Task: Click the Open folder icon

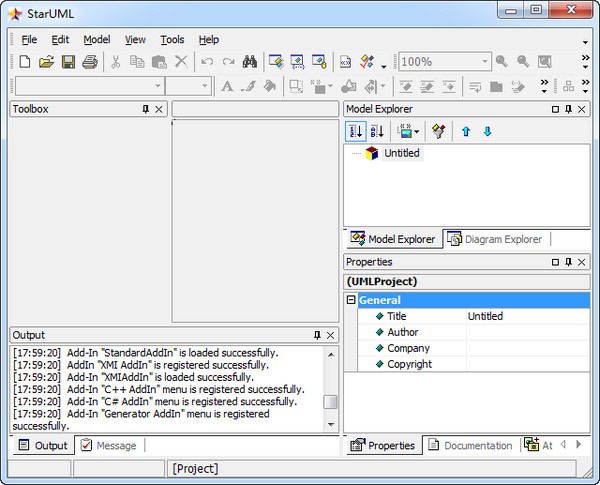Action: pos(46,62)
